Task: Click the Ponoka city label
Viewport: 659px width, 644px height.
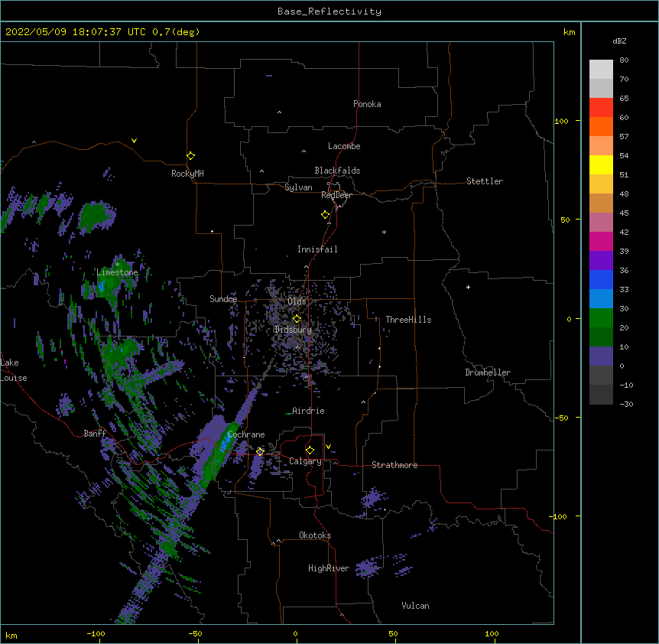Action: click(x=367, y=104)
